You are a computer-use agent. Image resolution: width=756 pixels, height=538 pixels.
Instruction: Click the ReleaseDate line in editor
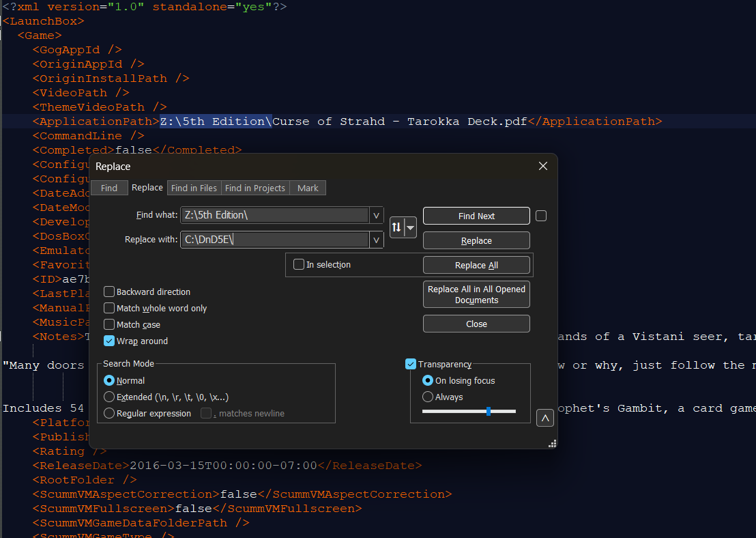click(x=227, y=466)
